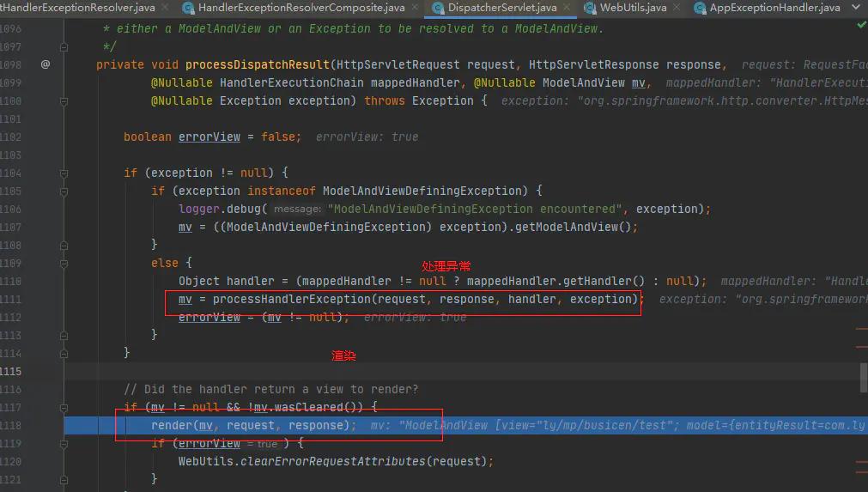Close the DispatcherServlet.java tab
This screenshot has width=868, height=492.
click(569, 8)
